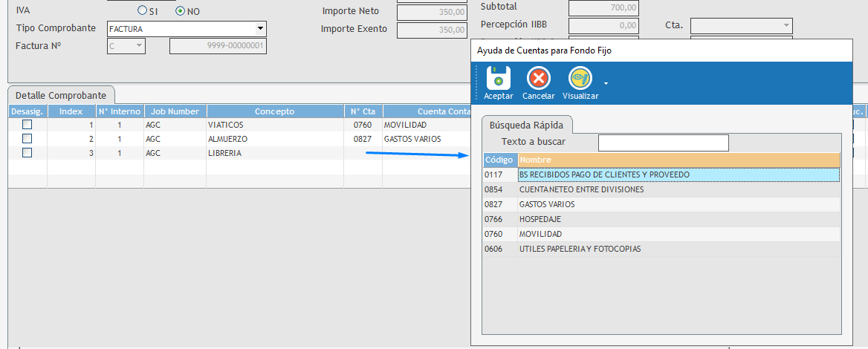Viewport: 868px width, 349px height.
Task: Click the Aceptar save icon
Action: (498, 78)
